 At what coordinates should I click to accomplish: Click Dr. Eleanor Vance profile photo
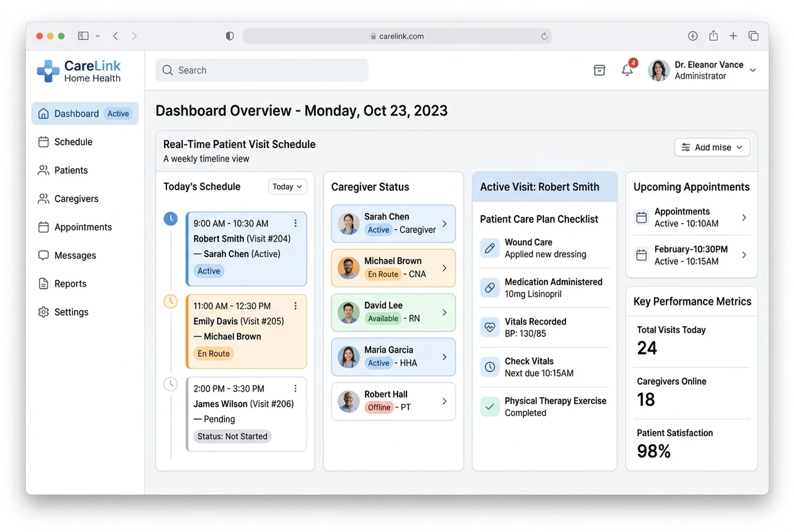coord(659,70)
